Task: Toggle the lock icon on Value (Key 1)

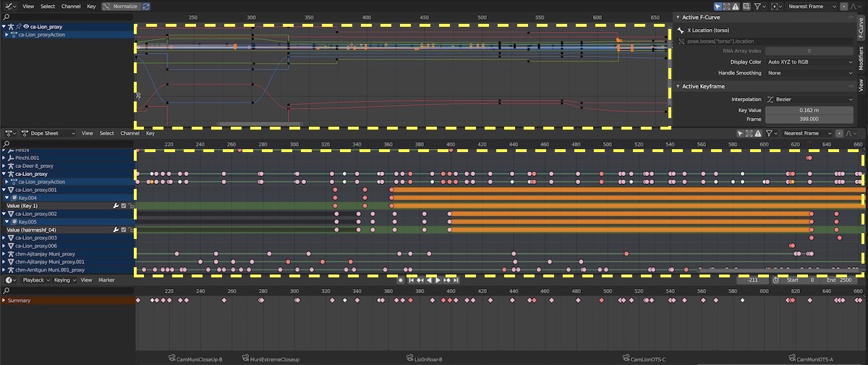Action: click(131, 206)
